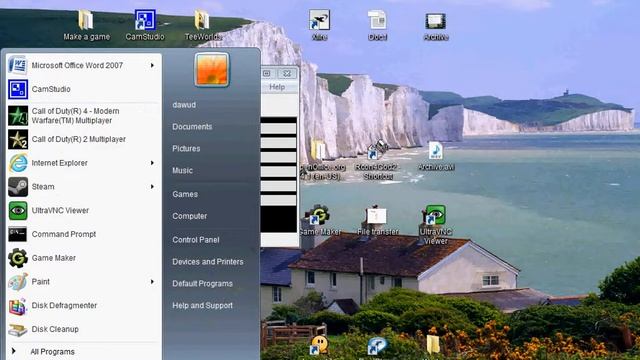Click the flower user account picture
Screen dimensions: 640x360
click(x=211, y=70)
